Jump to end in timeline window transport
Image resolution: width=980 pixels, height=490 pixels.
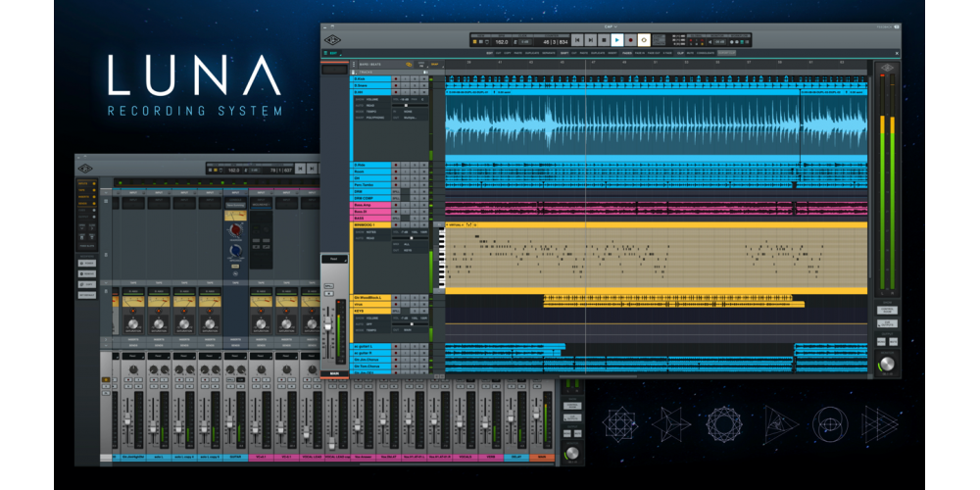point(591,40)
